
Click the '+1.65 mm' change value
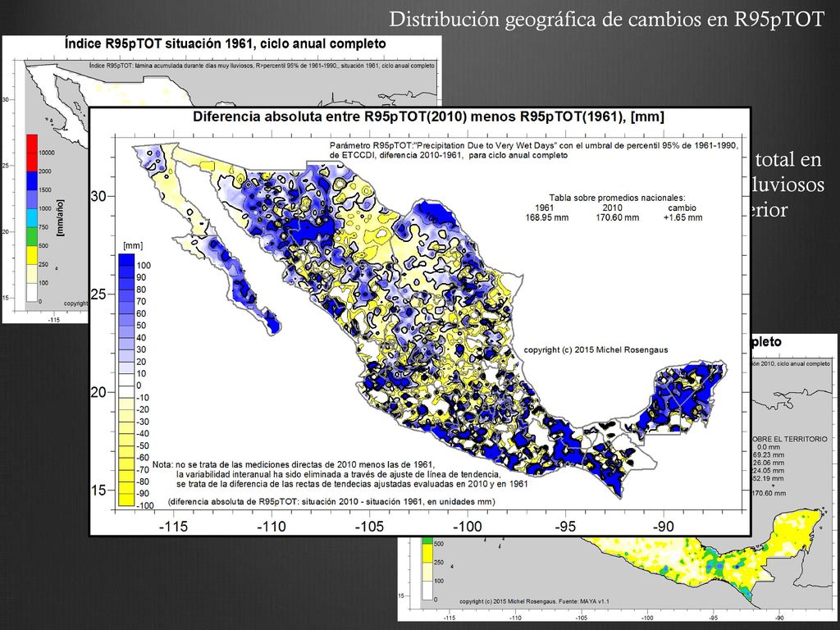(682, 217)
